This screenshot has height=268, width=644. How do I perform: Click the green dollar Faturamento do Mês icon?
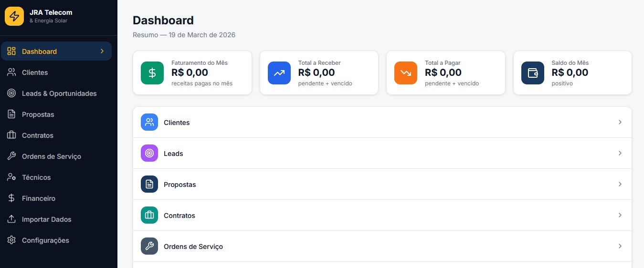[x=152, y=73]
